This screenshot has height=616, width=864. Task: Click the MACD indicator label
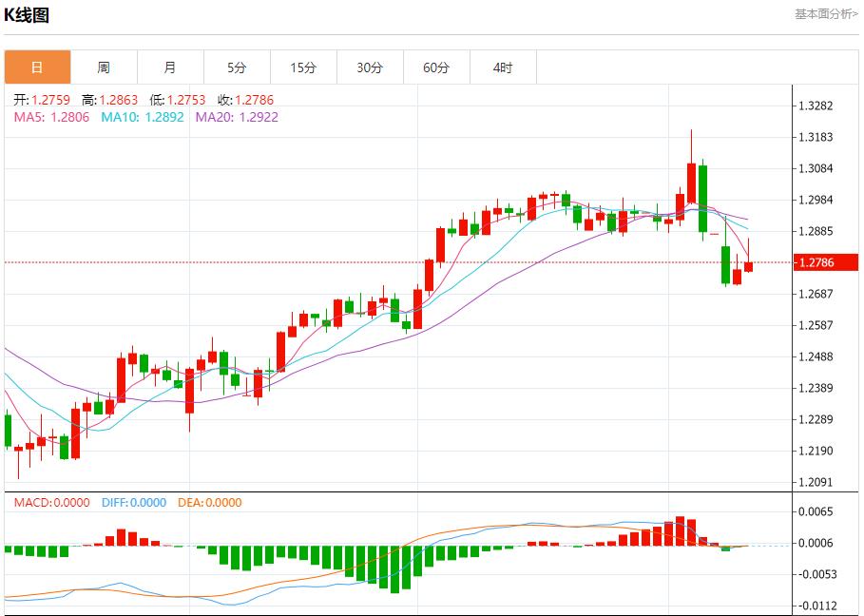pos(31,503)
